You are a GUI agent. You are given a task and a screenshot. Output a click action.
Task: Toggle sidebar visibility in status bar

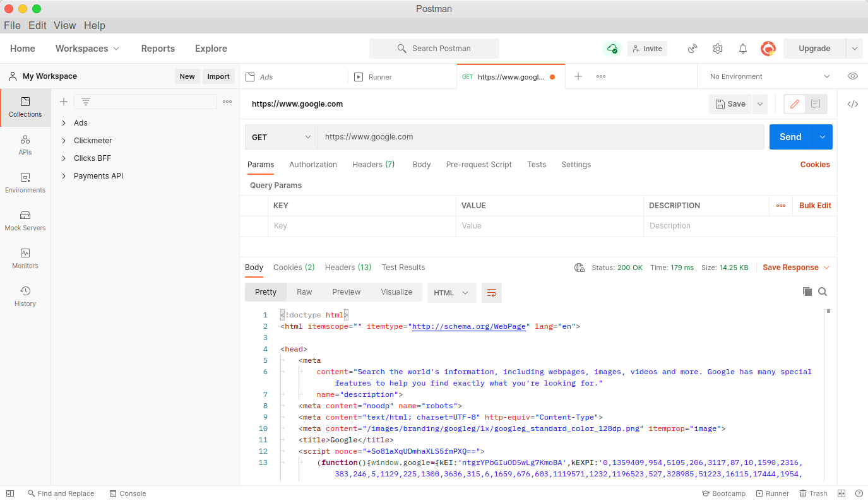click(9, 493)
